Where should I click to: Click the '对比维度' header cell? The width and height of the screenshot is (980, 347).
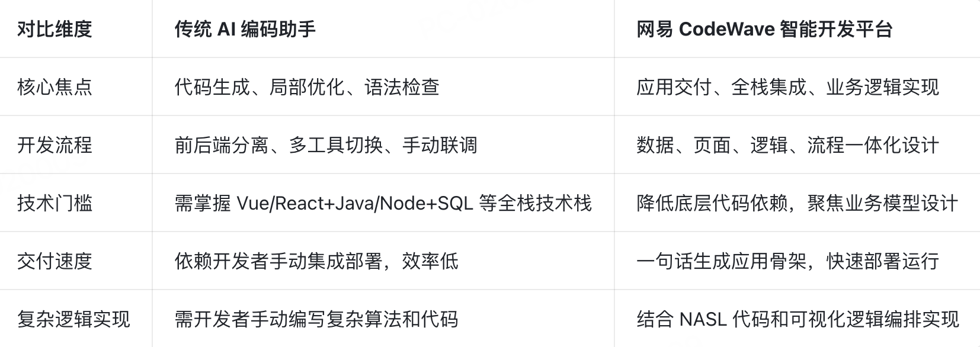(x=55, y=29)
